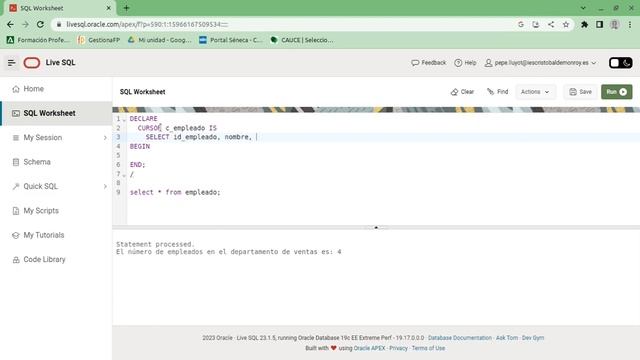This screenshot has width=640, height=360.
Task: Click the 'Statement processed.' output text
Action: (155, 244)
